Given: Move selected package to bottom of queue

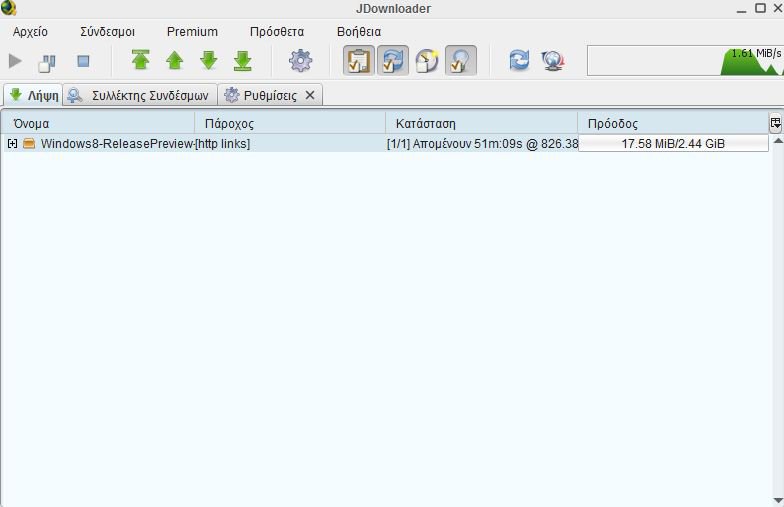Looking at the screenshot, I should pyautogui.click(x=242, y=60).
